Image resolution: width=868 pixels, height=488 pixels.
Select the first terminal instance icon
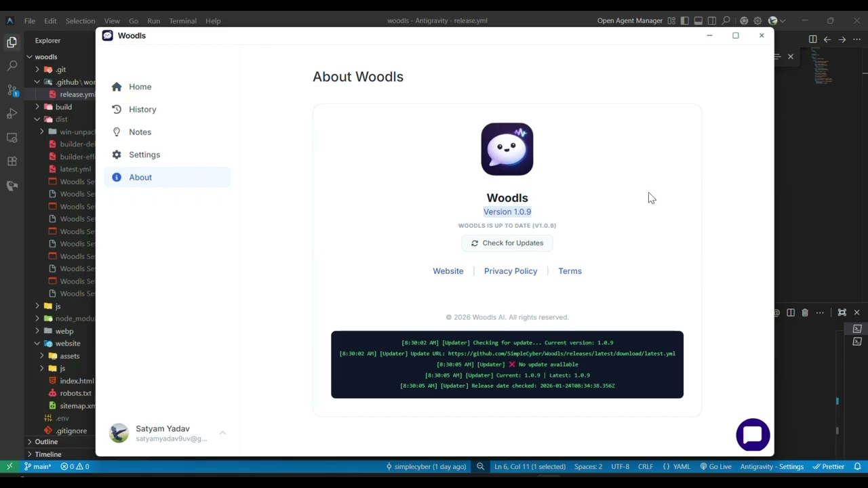pyautogui.click(x=857, y=329)
